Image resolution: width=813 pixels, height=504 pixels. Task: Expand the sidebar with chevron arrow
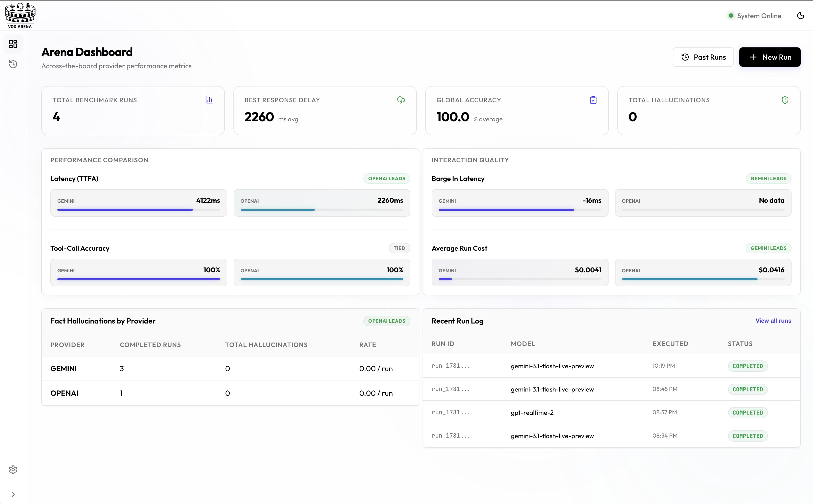(13, 494)
